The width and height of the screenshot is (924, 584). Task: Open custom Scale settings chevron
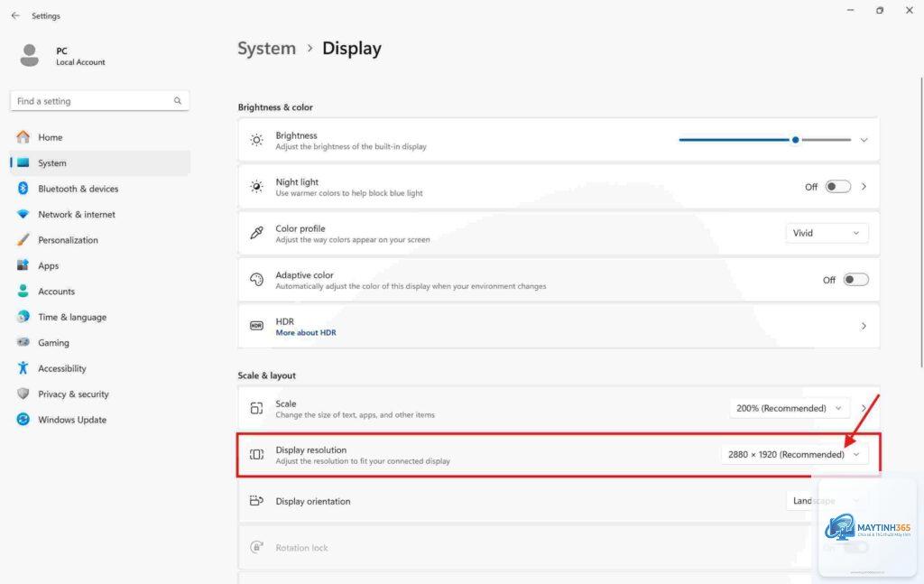[864, 408]
